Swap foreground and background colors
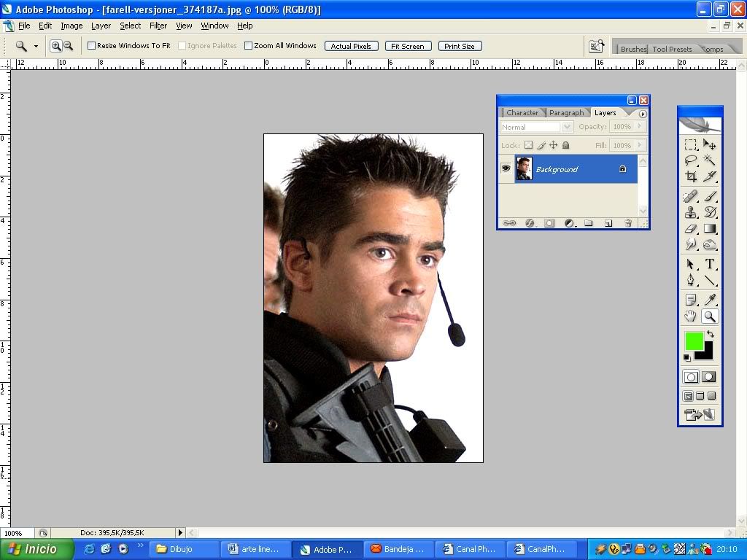 pyautogui.click(x=711, y=334)
